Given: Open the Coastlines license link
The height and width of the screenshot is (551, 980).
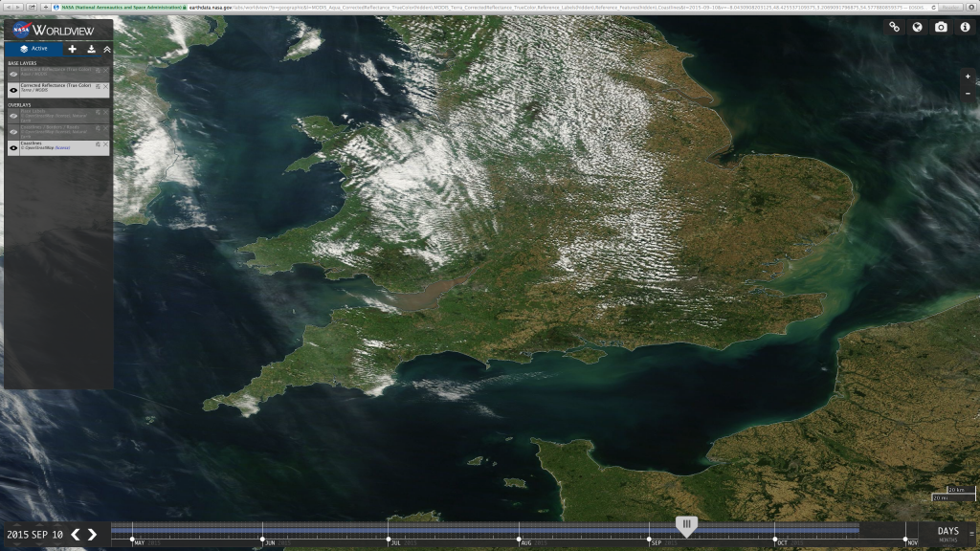Looking at the screenshot, I should pyautogui.click(x=62, y=148).
